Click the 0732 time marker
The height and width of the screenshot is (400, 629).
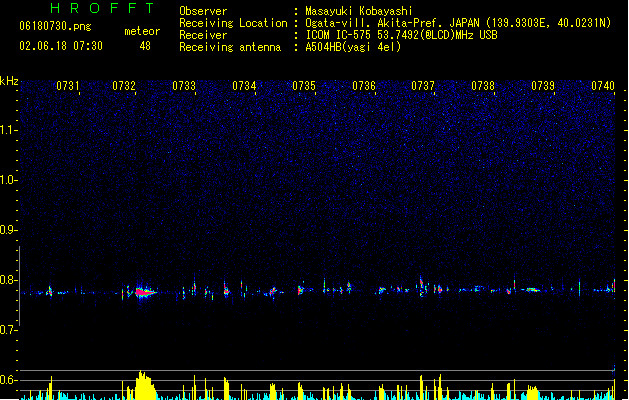[124, 86]
